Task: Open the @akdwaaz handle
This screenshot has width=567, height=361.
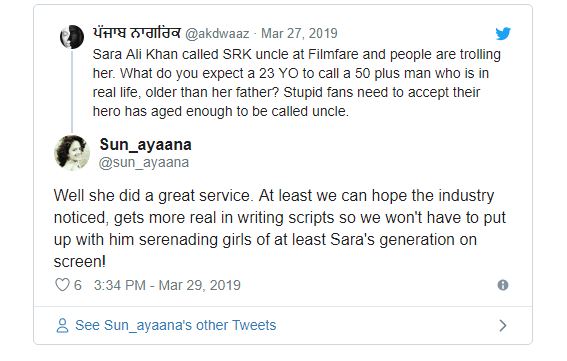Action: pyautogui.click(x=217, y=34)
